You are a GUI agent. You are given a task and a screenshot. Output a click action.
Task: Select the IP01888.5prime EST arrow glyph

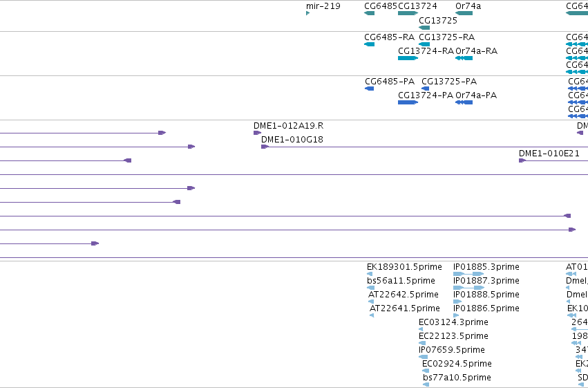click(457, 302)
